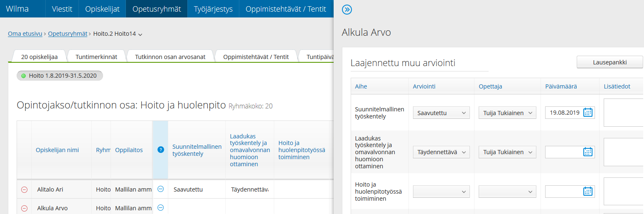Open calendar picker for Suunnitelmallinen työskentely date

(587, 113)
